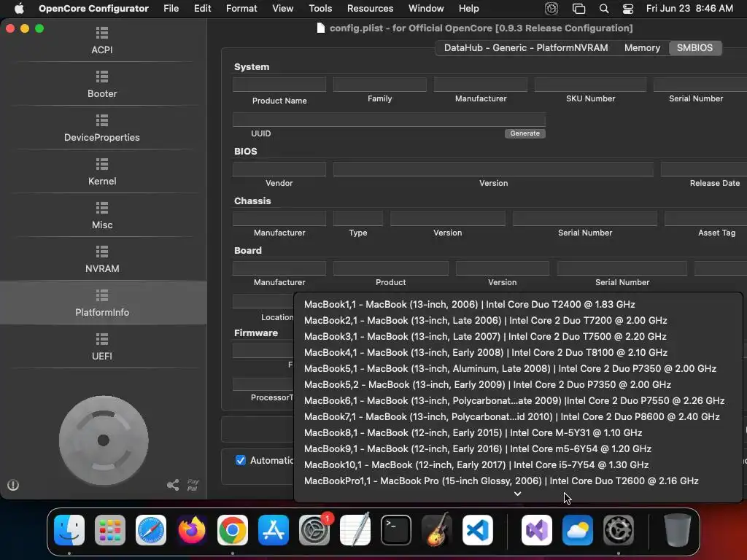Expand more models with down chevron

click(x=517, y=494)
